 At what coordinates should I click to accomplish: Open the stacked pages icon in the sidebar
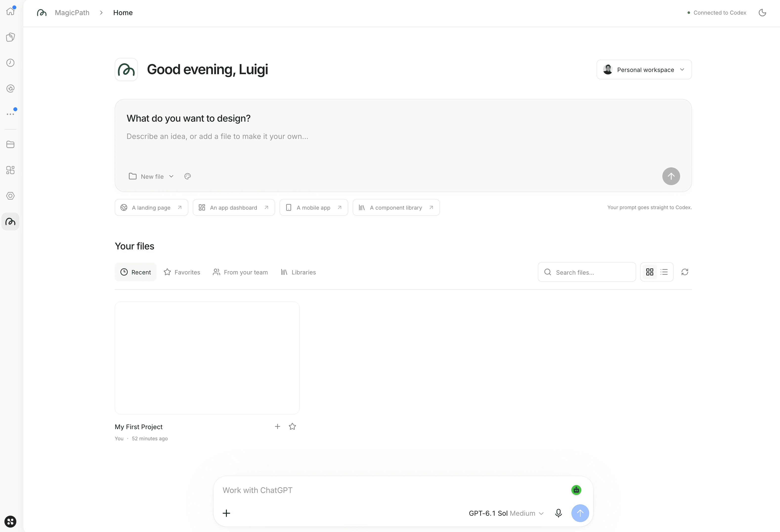[x=10, y=37]
